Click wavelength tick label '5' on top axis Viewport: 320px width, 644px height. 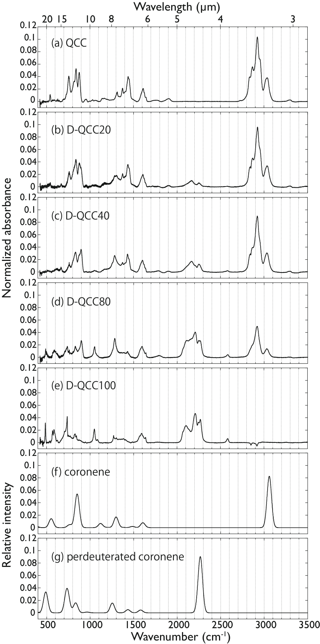[x=177, y=19]
